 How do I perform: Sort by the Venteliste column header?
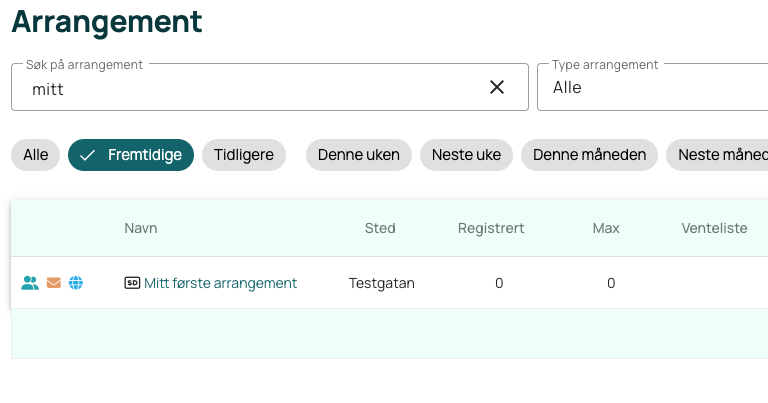(x=714, y=228)
